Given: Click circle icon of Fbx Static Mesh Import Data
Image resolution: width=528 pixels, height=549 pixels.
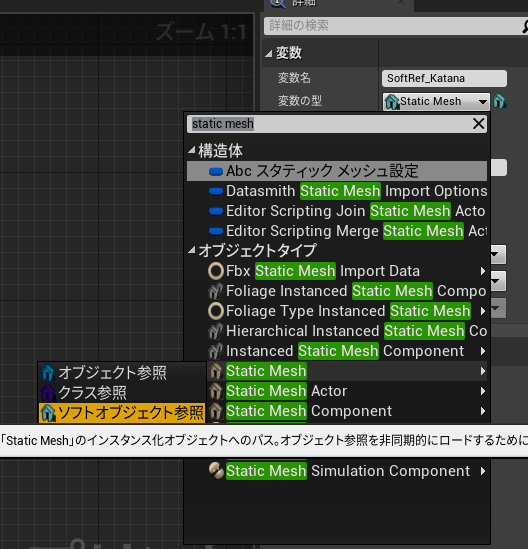Looking at the screenshot, I should coord(216,271).
